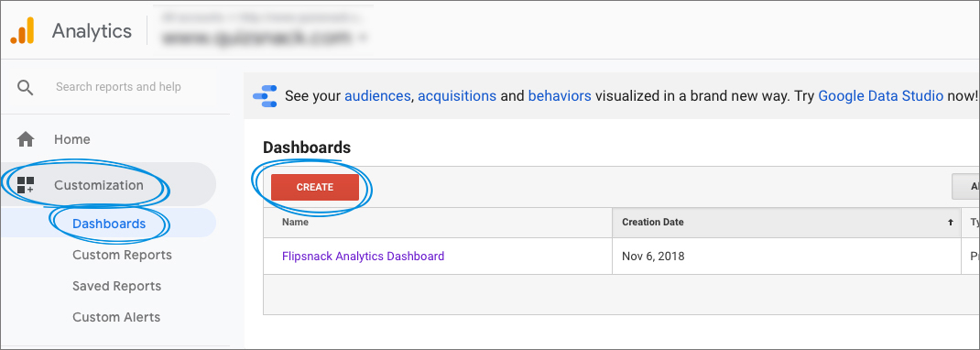Image resolution: width=980 pixels, height=350 pixels.
Task: Follow the behaviors link in banner
Action: 560,96
